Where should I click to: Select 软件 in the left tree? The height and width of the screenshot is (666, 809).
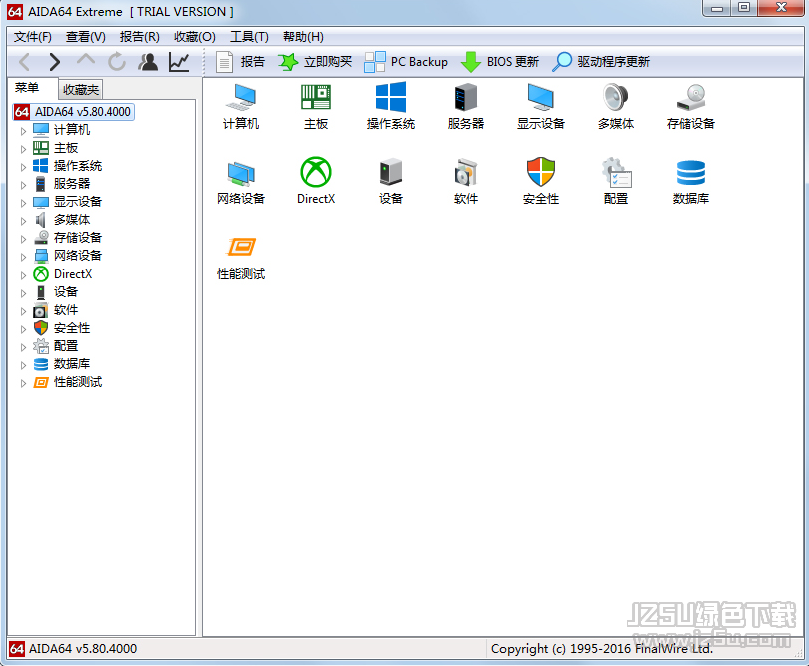pyautogui.click(x=66, y=310)
